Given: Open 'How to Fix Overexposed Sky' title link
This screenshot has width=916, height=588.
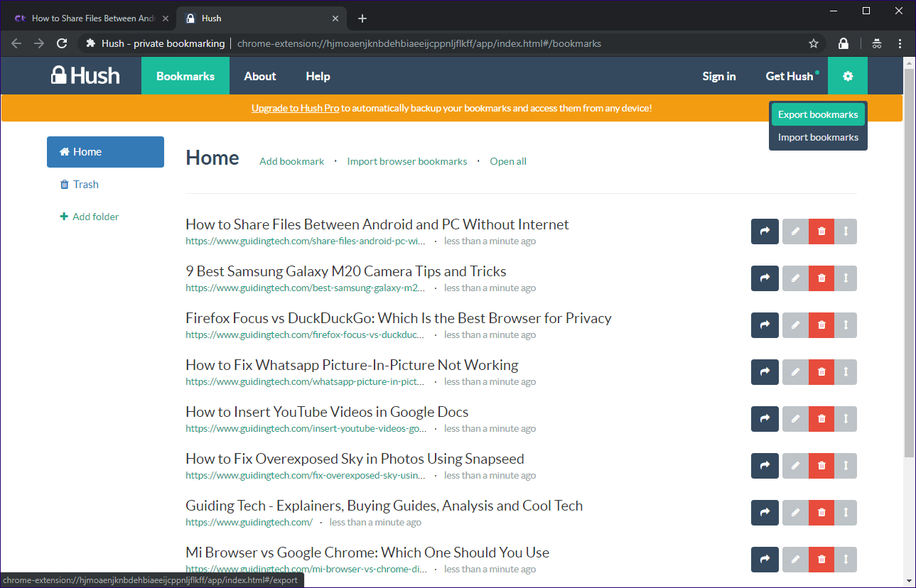Looking at the screenshot, I should click(x=355, y=459).
